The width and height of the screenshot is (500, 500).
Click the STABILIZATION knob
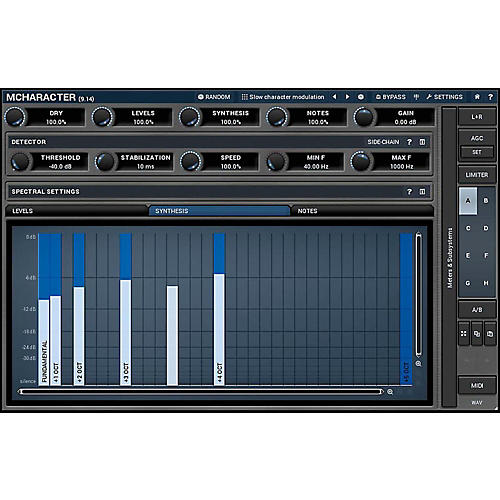click(105, 162)
